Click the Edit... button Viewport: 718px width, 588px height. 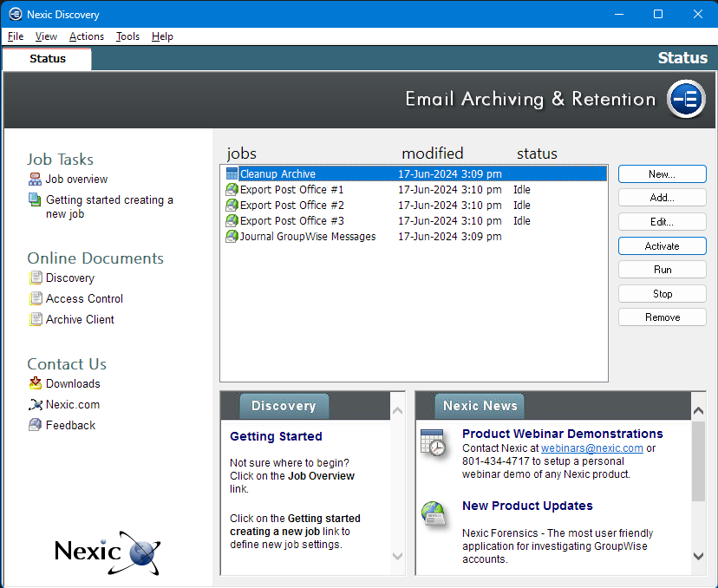click(x=663, y=222)
